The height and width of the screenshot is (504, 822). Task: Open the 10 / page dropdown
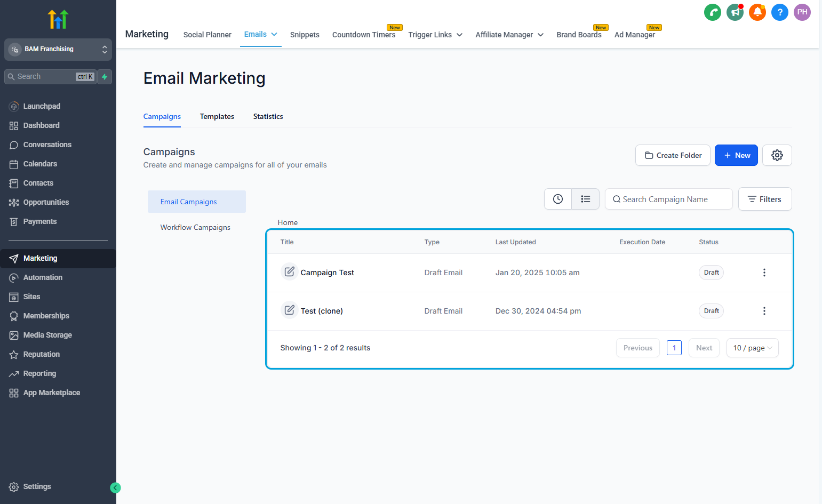pos(752,348)
